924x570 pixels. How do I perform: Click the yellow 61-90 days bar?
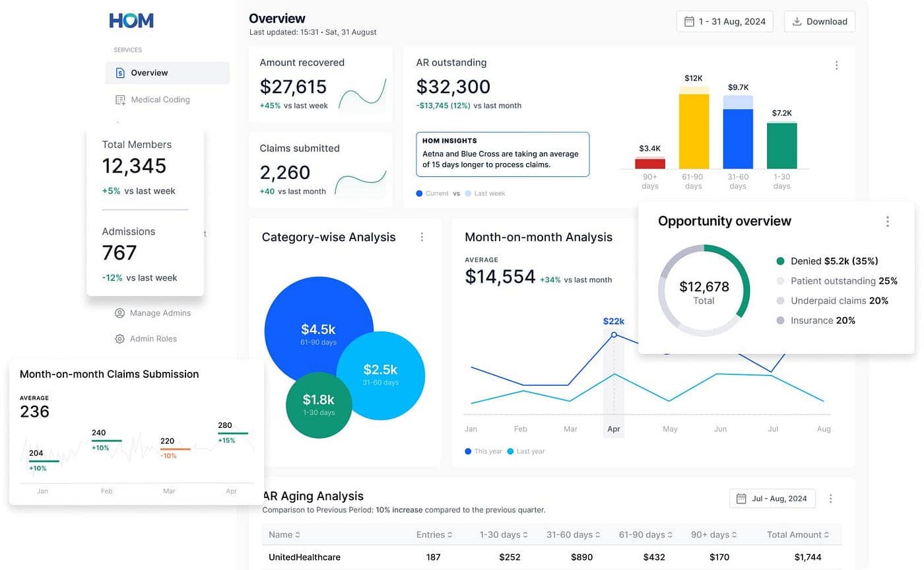point(694,127)
